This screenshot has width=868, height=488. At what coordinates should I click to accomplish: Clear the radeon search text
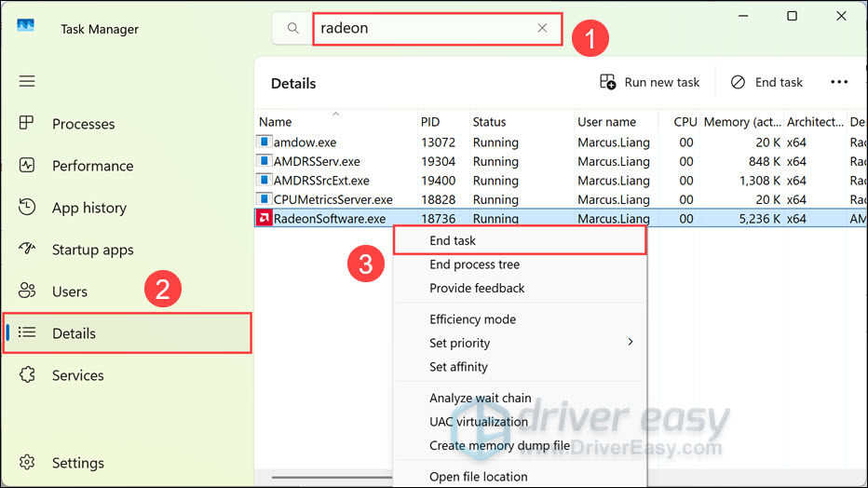coord(542,28)
